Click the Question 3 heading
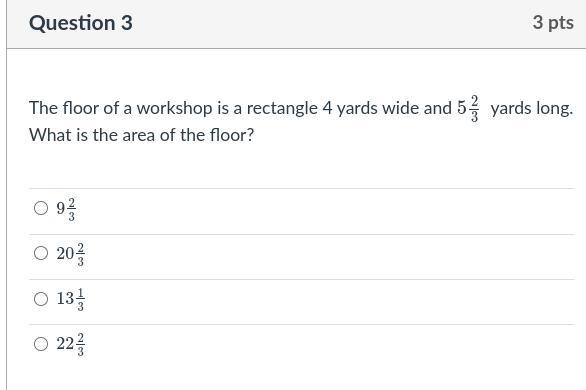The image size is (586, 390). click(x=81, y=23)
